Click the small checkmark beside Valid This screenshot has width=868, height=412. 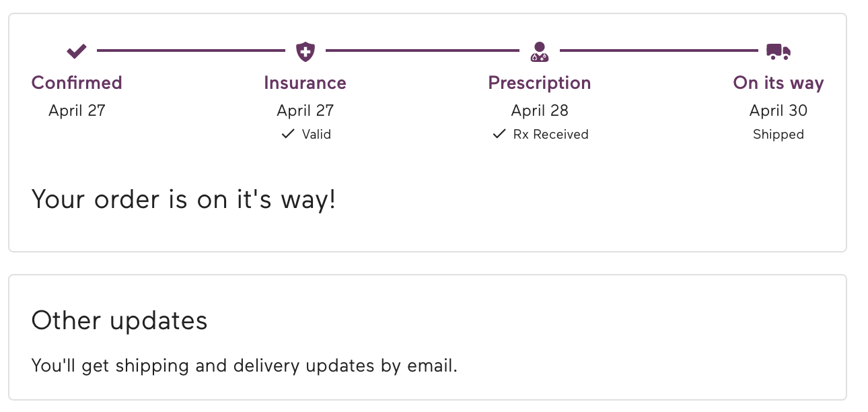[288, 134]
